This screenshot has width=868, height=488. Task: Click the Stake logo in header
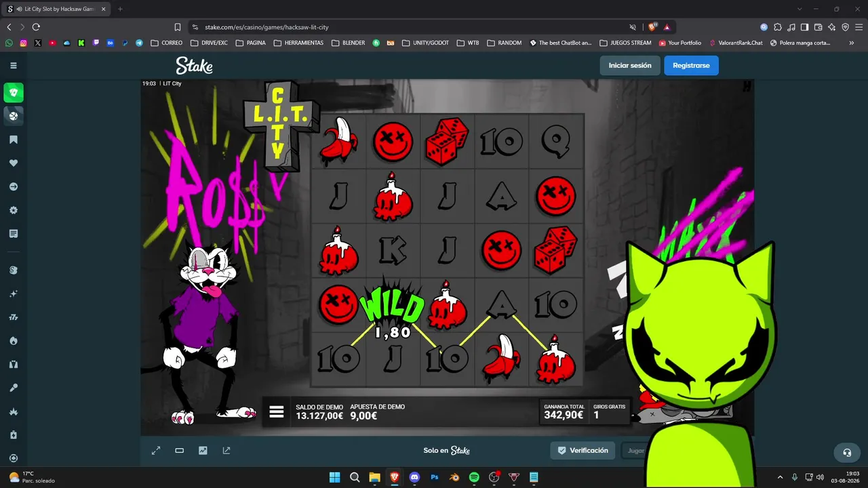(195, 65)
